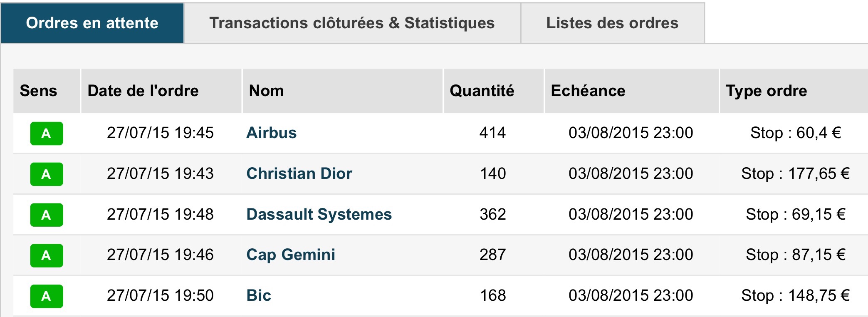Click the Type ordre column header
The height and width of the screenshot is (317, 868).
click(x=766, y=91)
